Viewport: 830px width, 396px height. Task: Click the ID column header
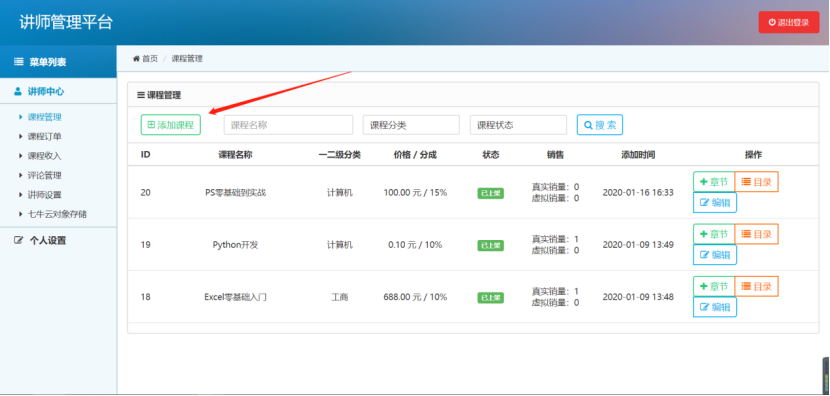pos(146,155)
